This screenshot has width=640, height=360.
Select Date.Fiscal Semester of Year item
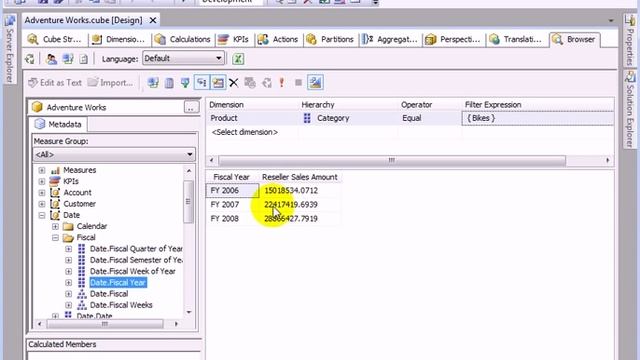click(x=136, y=260)
